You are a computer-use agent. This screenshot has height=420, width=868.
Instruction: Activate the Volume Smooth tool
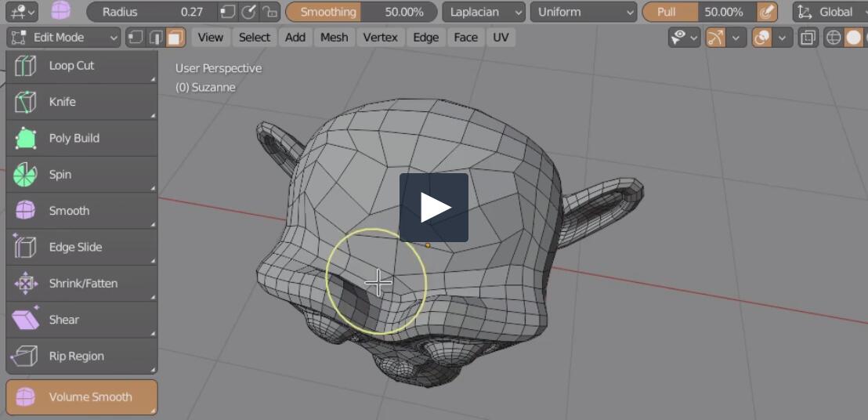[x=81, y=397]
